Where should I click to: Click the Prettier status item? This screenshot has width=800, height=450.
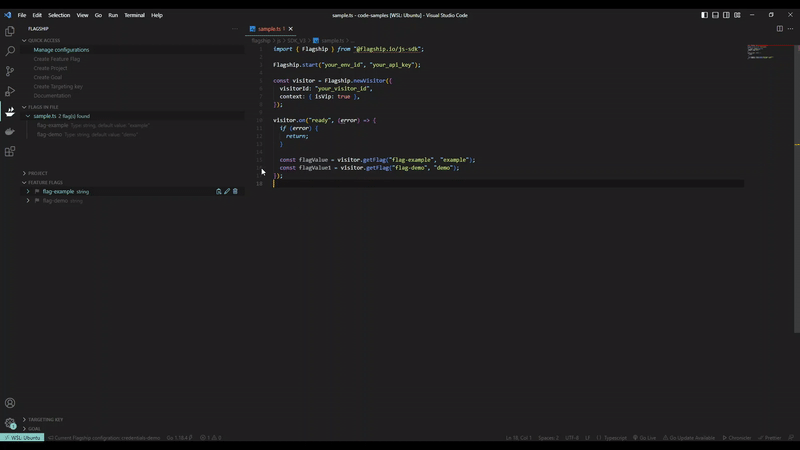(770, 438)
